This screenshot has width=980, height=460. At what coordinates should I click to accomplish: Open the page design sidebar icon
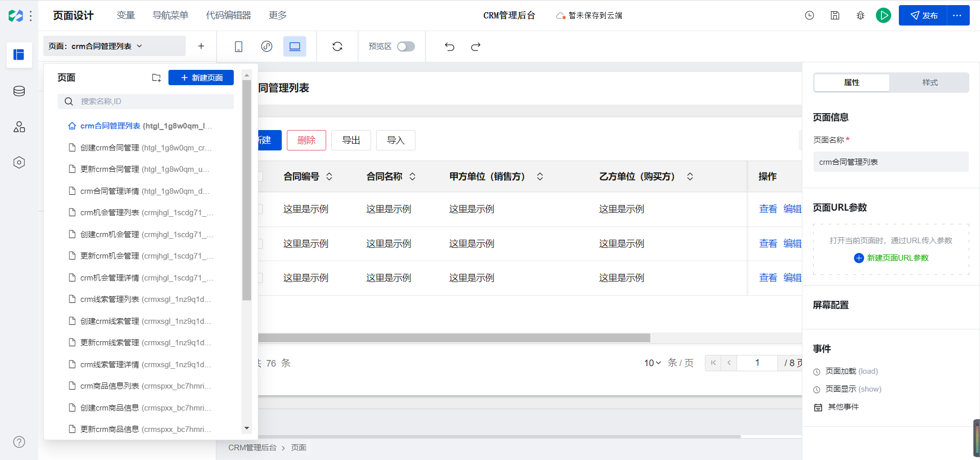(x=19, y=55)
